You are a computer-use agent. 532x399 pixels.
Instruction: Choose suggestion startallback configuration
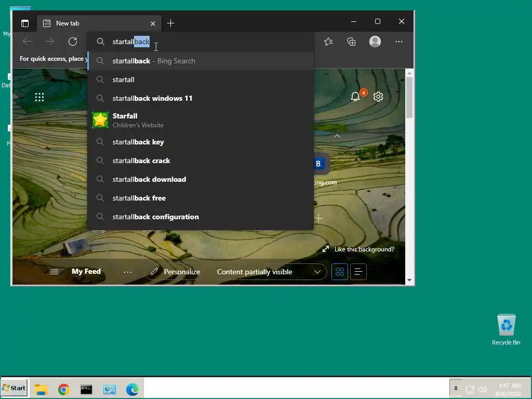201,217
